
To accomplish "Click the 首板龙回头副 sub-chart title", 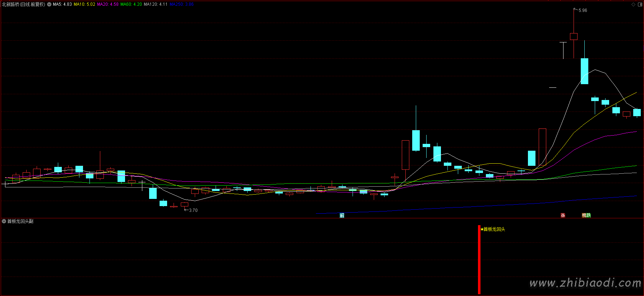I will point(20,221).
